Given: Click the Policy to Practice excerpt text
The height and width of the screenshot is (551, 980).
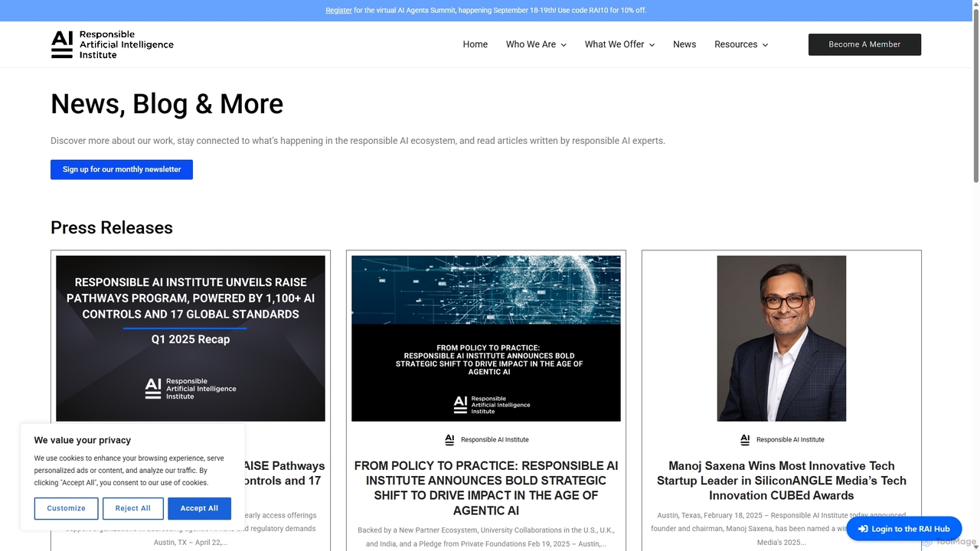Looking at the screenshot, I should point(486,537).
